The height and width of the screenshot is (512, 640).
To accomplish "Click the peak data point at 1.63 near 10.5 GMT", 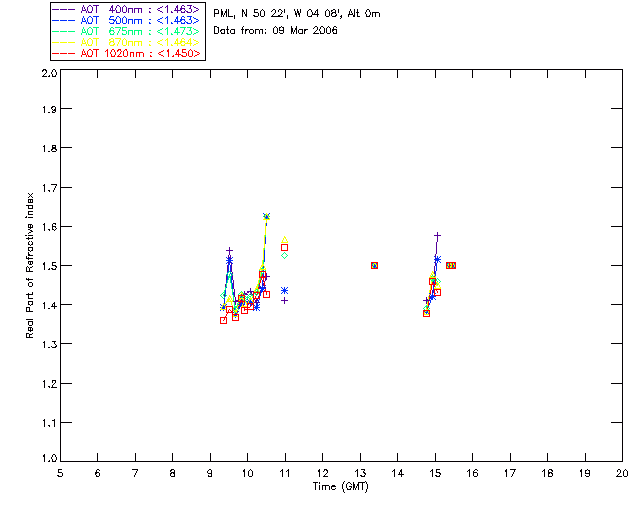I will pos(267,216).
